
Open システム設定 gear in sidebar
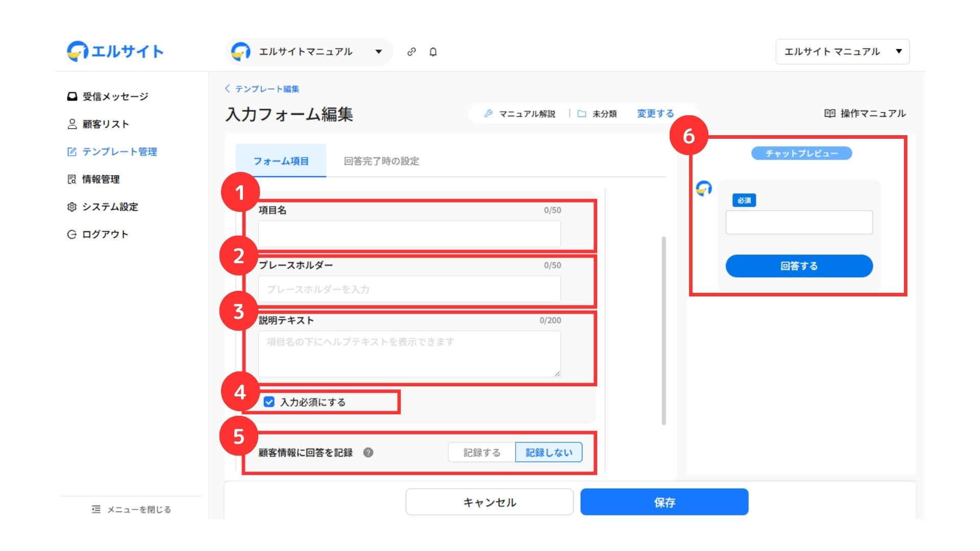click(72, 207)
